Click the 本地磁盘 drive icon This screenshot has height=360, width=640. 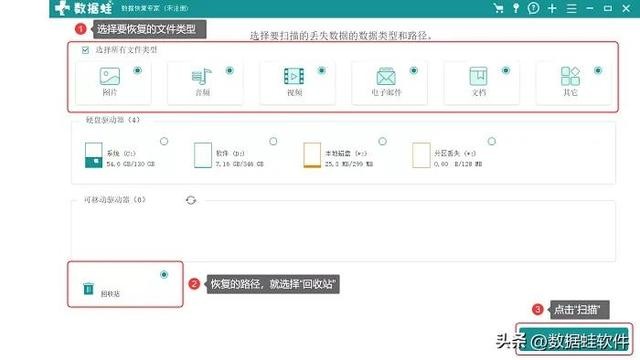coord(312,155)
